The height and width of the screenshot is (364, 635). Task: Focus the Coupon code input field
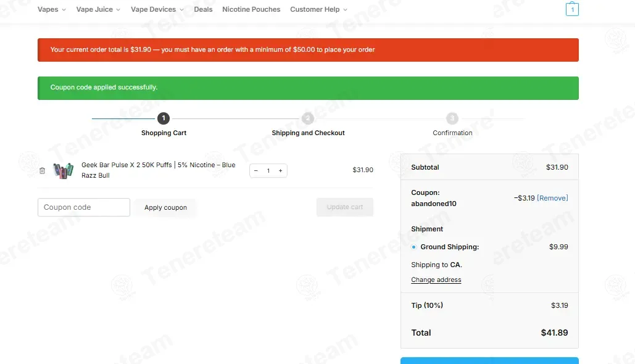(x=84, y=207)
